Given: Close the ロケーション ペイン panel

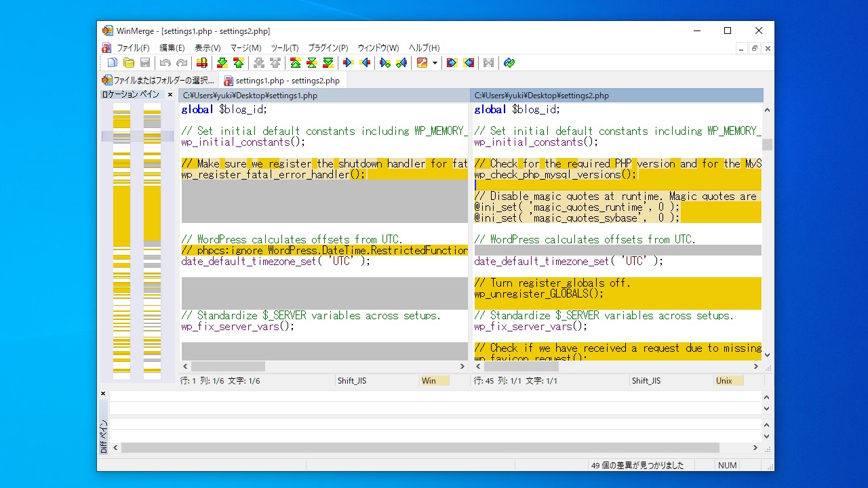Looking at the screenshot, I should tap(170, 95).
